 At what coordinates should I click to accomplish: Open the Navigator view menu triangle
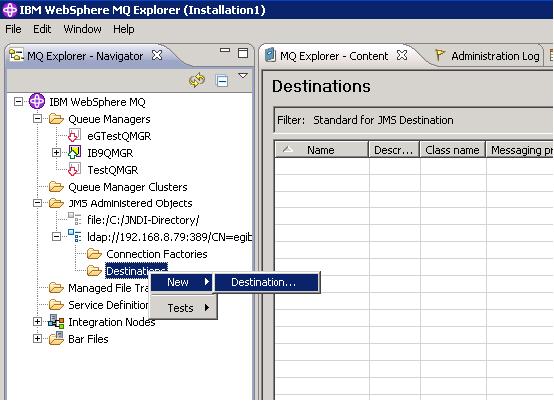243,76
